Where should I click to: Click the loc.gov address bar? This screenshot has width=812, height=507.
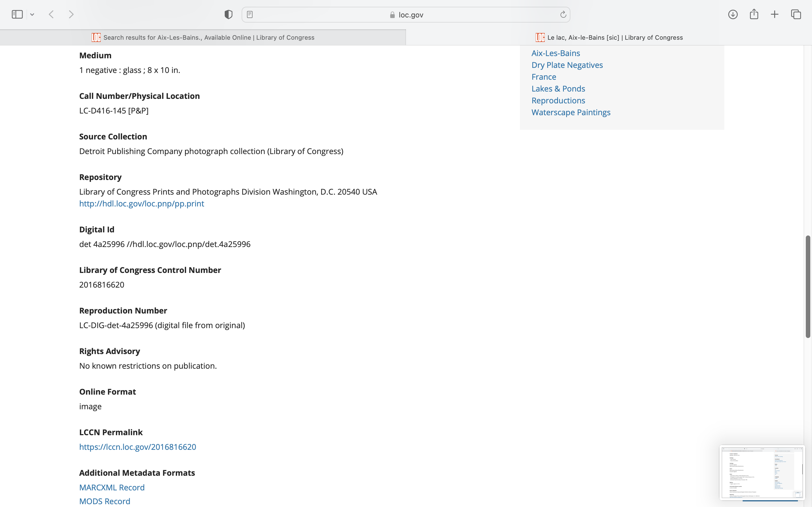(406, 15)
